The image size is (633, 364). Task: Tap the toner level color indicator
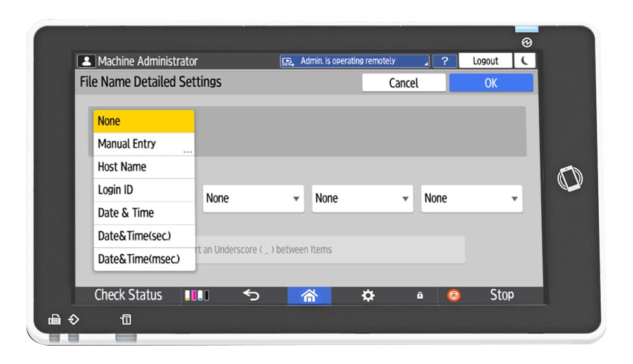tap(196, 296)
